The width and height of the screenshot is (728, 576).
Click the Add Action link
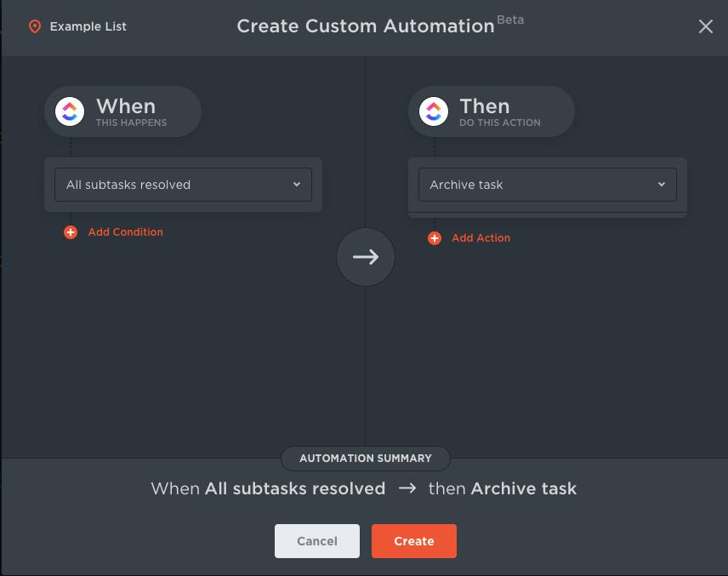coord(481,238)
